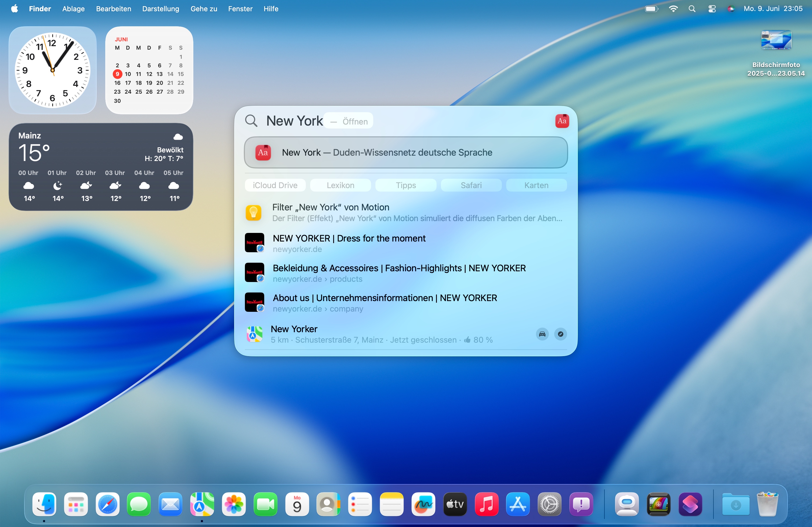Open Maps app in the Dock

[x=202, y=504]
